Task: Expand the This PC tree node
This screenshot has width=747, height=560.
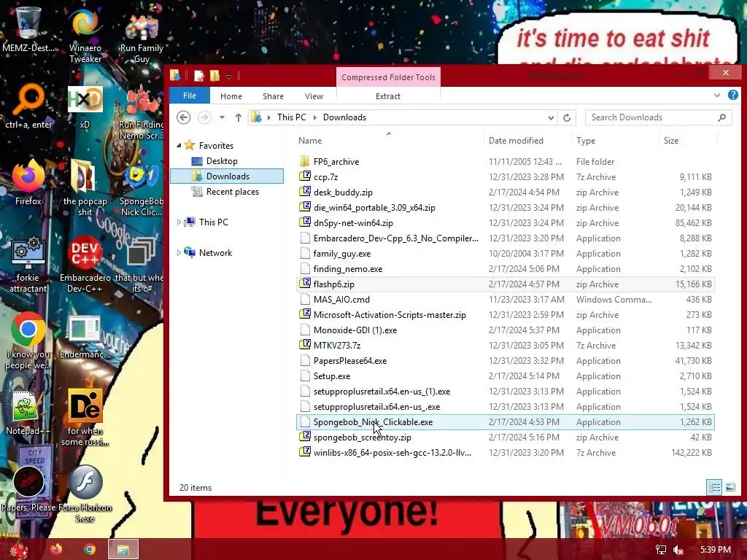Action: [x=179, y=222]
